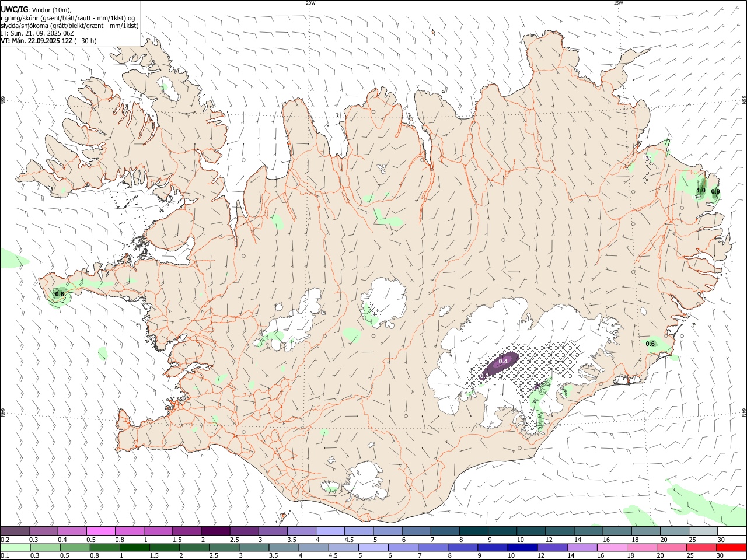Click the '0.4' value in the purple glacier patch
The image size is (747, 560).
coord(503,362)
